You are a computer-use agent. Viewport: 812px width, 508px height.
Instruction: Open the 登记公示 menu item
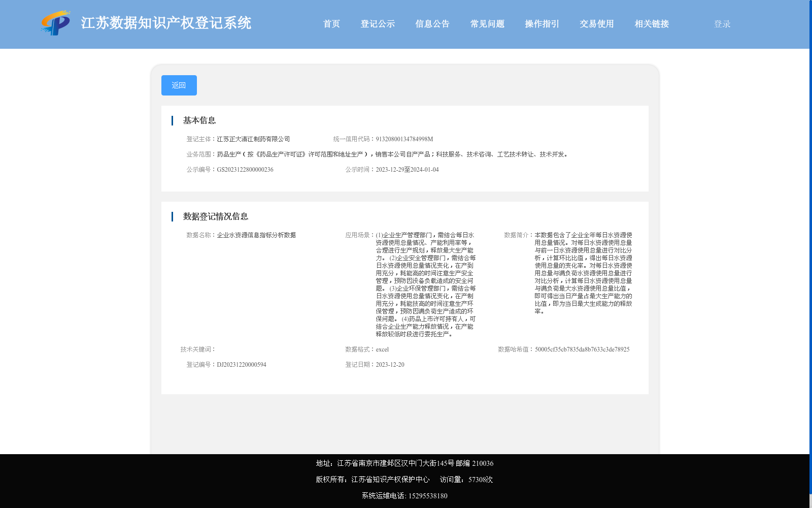378,24
